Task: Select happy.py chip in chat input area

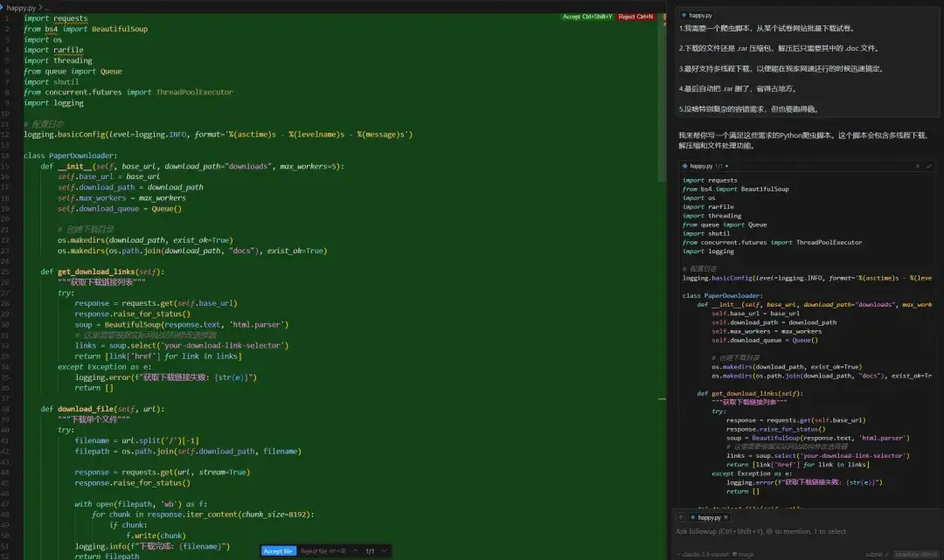Action: pos(709,517)
